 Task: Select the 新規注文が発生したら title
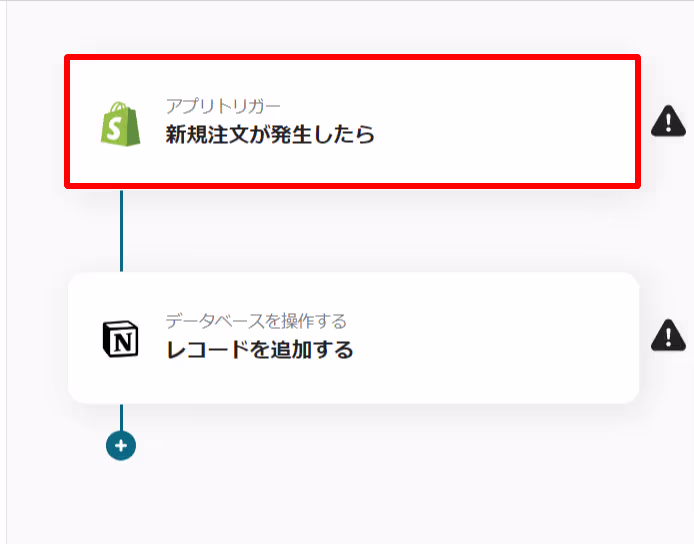coord(270,134)
